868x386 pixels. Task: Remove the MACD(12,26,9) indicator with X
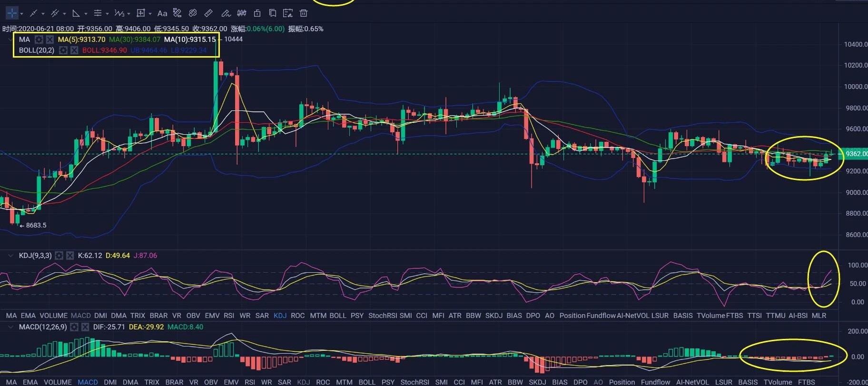pos(85,327)
